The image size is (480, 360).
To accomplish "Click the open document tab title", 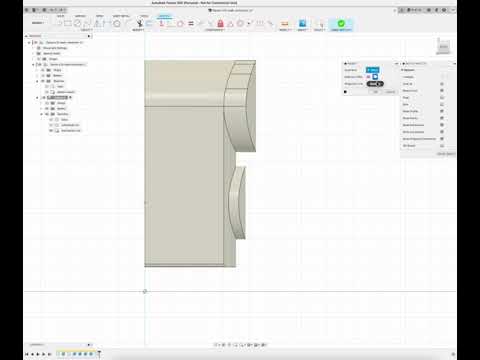I will click(232, 10).
